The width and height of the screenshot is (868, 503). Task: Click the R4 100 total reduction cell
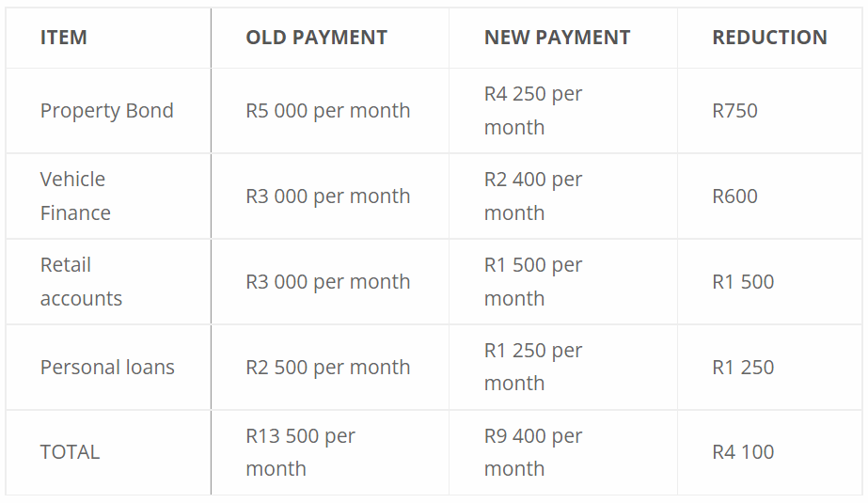[x=743, y=452]
